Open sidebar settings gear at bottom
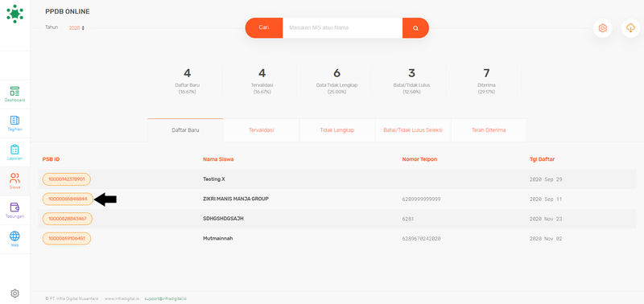The height and width of the screenshot is (304, 644). tap(14, 294)
